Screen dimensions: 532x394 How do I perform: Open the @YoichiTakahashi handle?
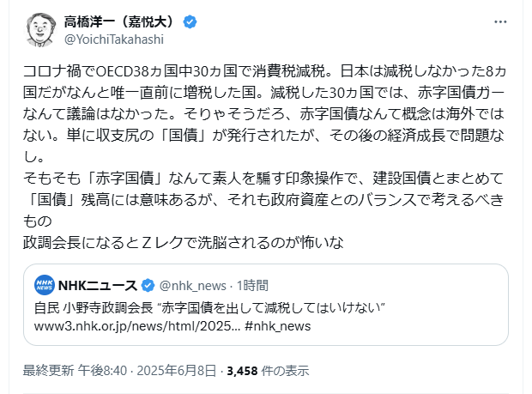click(113, 39)
